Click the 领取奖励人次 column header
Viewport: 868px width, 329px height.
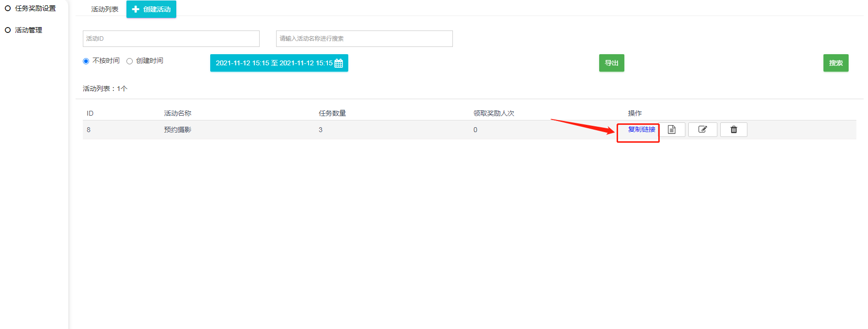click(494, 113)
